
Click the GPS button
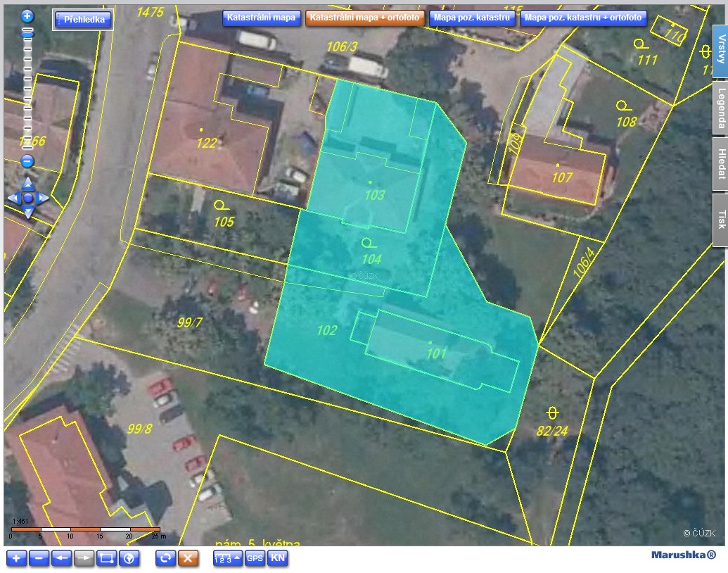coord(255,558)
